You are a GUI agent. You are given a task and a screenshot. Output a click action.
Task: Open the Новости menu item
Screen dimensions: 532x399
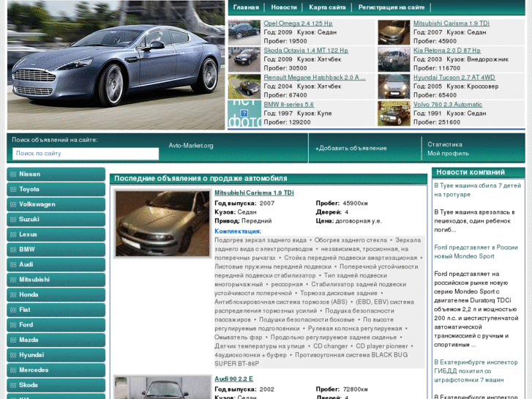[284, 7]
